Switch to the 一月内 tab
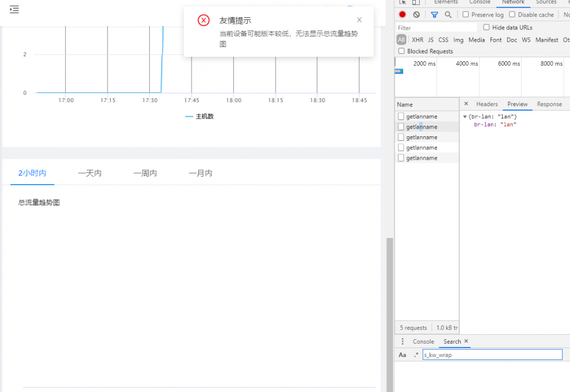This screenshot has height=392, width=570. point(200,173)
